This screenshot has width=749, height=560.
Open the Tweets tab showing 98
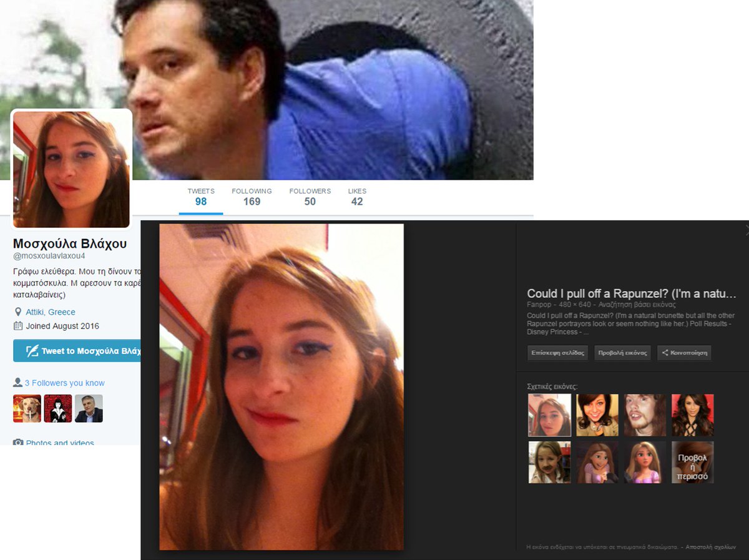(201, 197)
